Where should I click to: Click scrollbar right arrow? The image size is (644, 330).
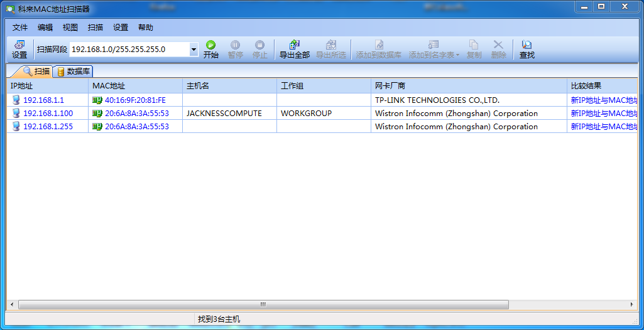tap(632, 304)
